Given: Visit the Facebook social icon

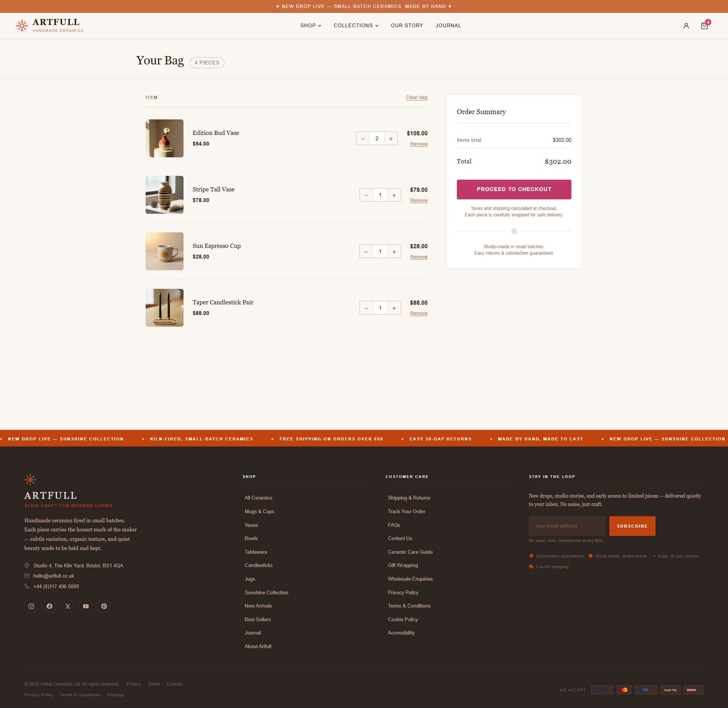Looking at the screenshot, I should [49, 606].
